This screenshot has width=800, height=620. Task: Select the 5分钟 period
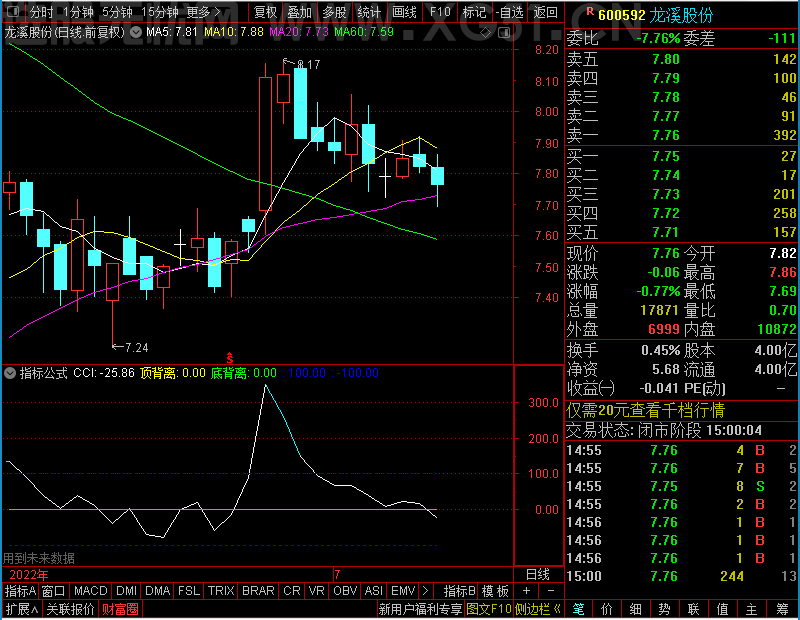pos(117,12)
